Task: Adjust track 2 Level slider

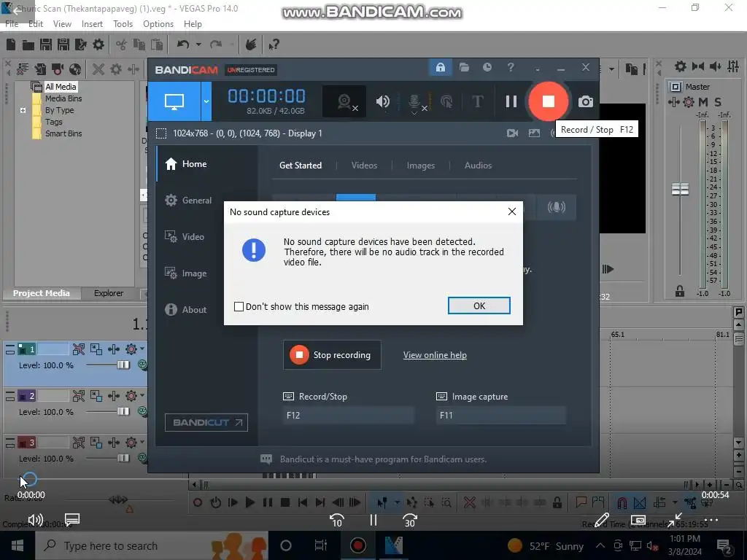Action: [123, 411]
